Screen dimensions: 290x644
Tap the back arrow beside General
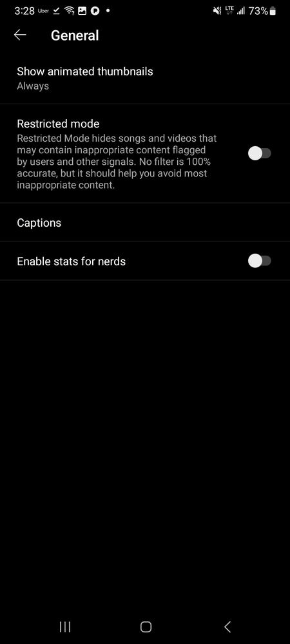pyautogui.click(x=20, y=35)
